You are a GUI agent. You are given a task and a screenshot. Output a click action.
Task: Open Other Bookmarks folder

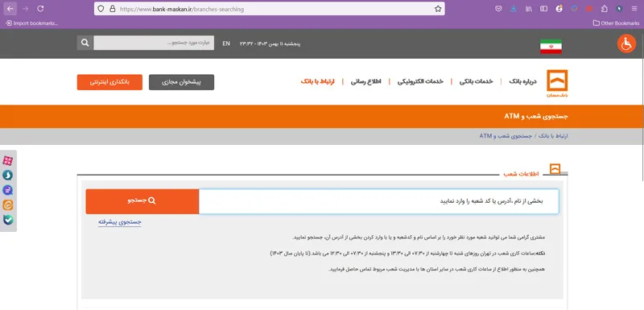(616, 23)
